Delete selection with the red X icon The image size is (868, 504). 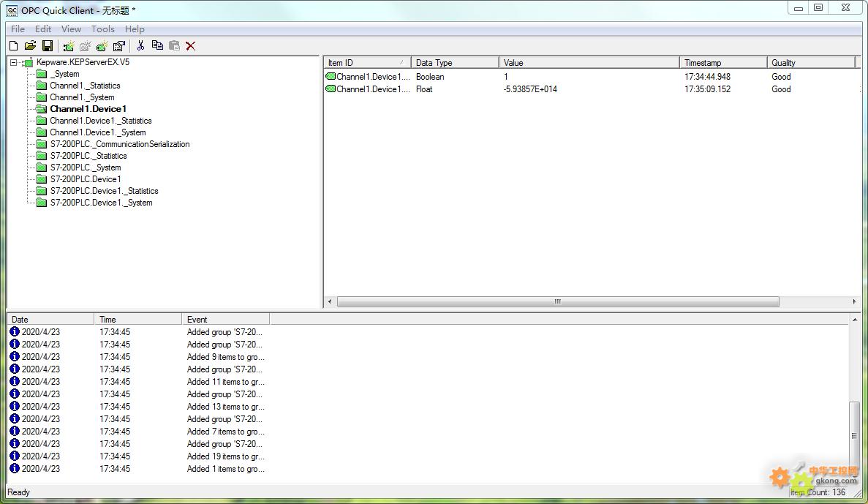click(190, 46)
